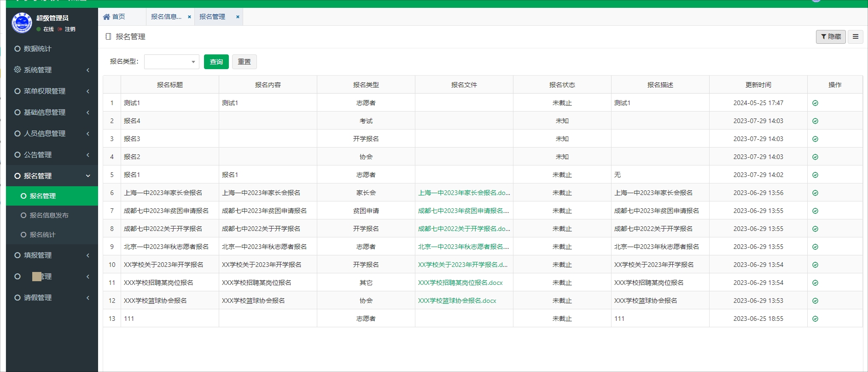The height and width of the screenshot is (372, 868).
Task: Open file XX学校关于2023年开学报名.d...
Action: click(463, 265)
